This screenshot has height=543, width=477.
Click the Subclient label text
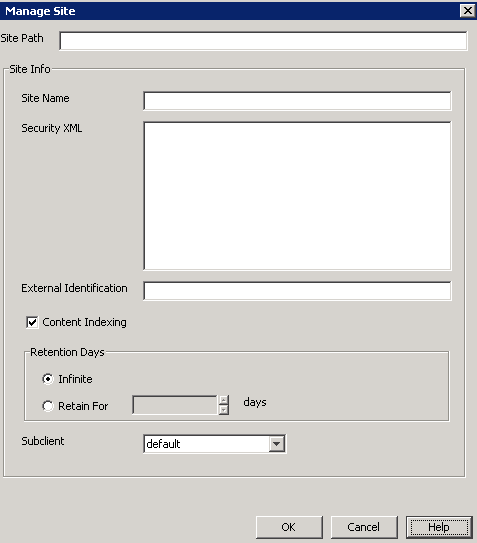click(x=43, y=441)
